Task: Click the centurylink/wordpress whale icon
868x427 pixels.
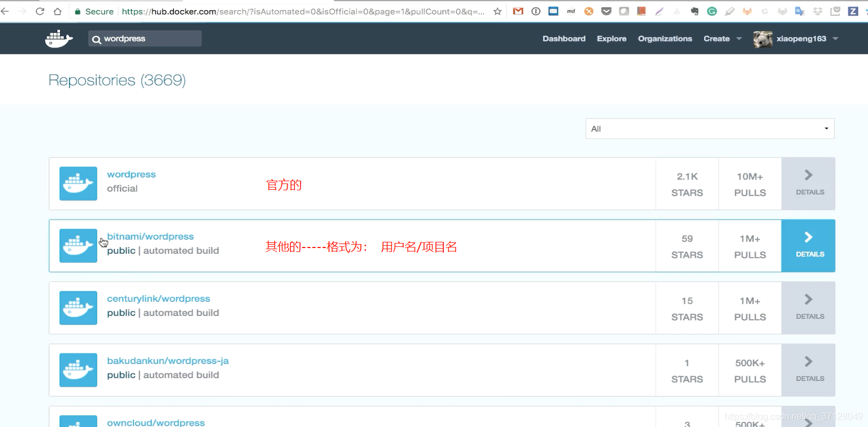Action: 78,308
